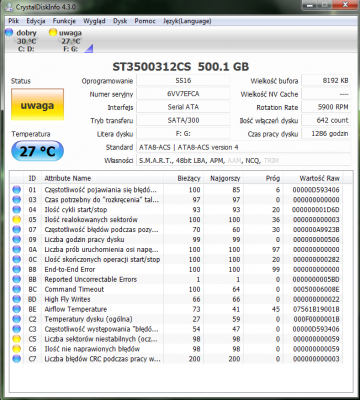This screenshot has width=360, height=400.
Task: Click yellow status dot for attribute C5
Action: point(16,339)
